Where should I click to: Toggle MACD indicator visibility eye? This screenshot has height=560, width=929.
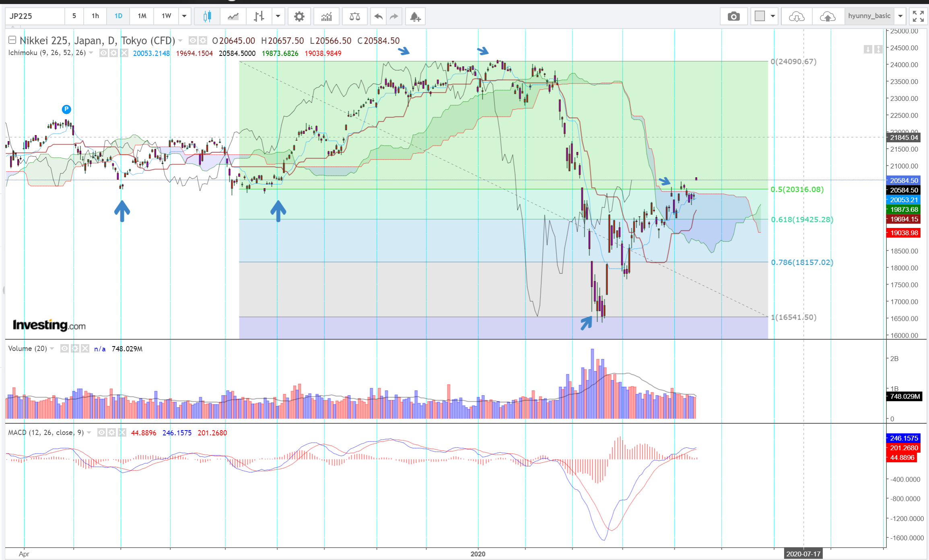tap(101, 433)
